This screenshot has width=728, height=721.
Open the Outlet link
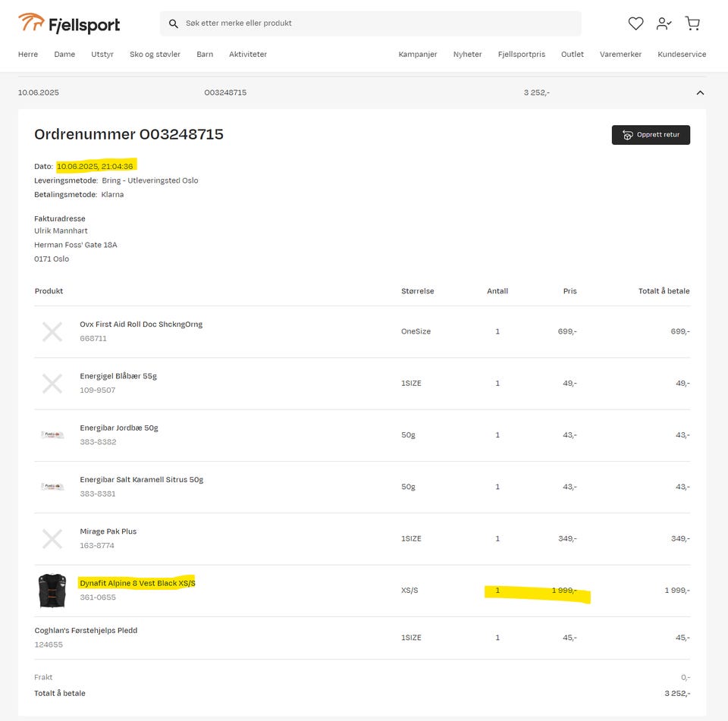573,55
